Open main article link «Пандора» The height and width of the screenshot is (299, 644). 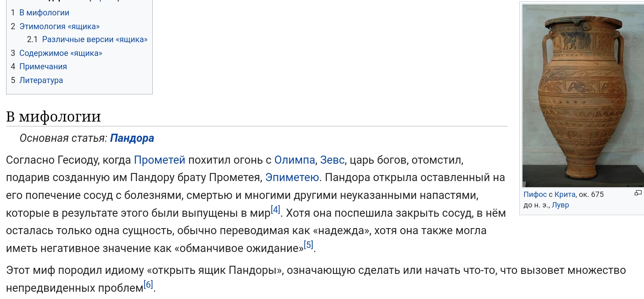[132, 138]
